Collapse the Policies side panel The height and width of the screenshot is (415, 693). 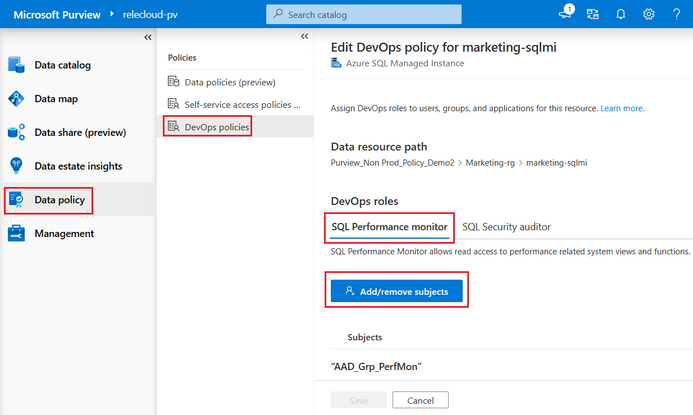pyautogui.click(x=305, y=36)
